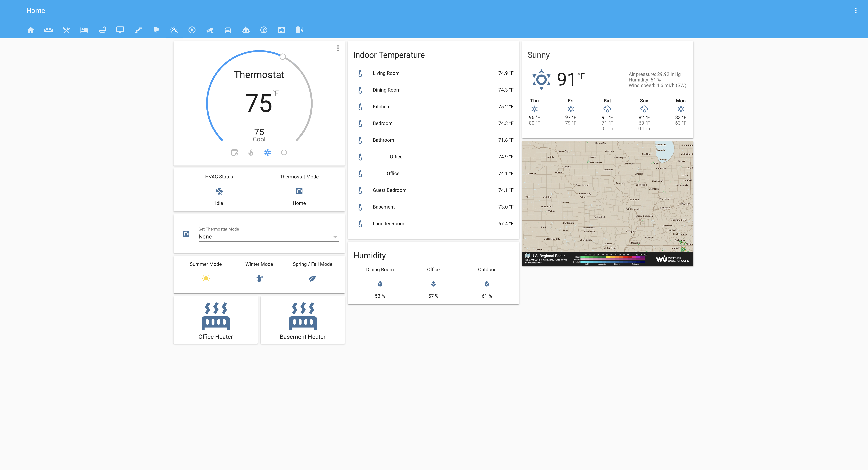Viewport: 868px width, 470px height.
Task: Turn thermostat off with power icon
Action: 284,152
